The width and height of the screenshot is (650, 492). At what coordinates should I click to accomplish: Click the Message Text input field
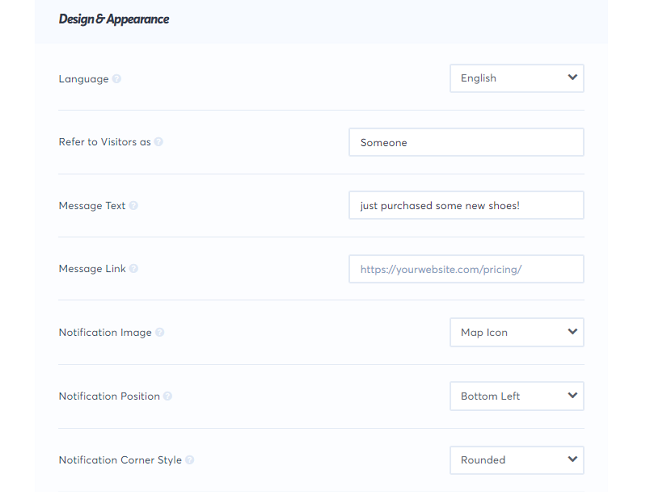pos(466,205)
